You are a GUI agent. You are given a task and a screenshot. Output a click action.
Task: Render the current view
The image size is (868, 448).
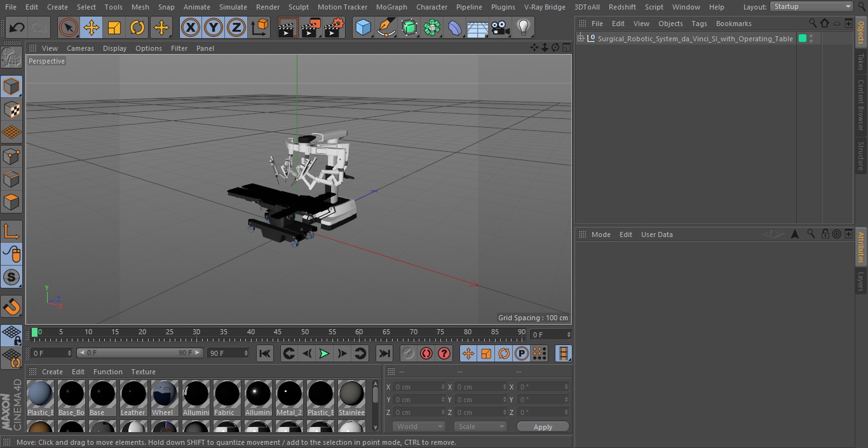click(288, 27)
